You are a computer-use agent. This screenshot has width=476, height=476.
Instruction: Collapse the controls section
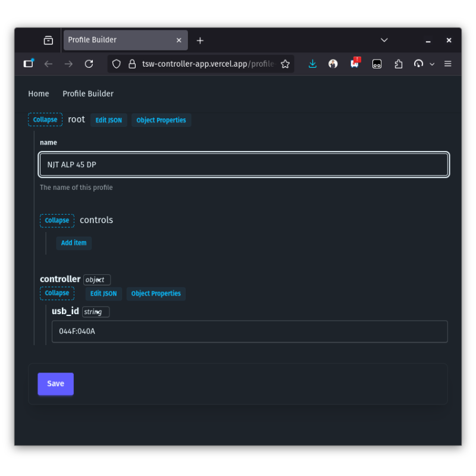(57, 220)
